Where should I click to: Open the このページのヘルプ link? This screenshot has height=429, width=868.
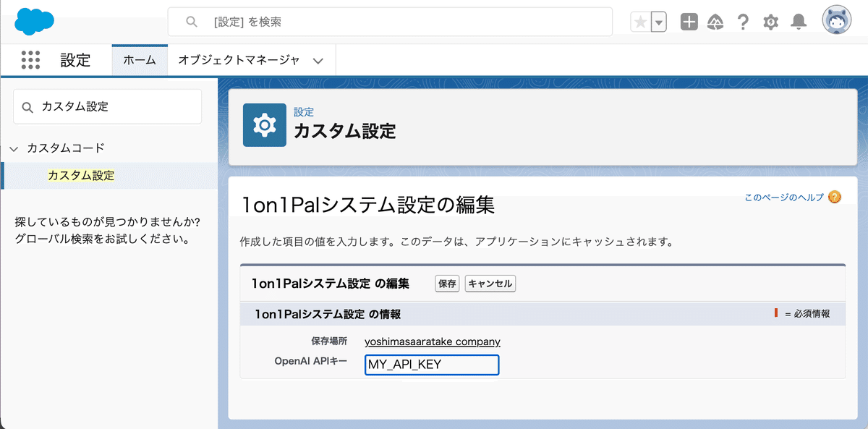pyautogui.click(x=784, y=197)
